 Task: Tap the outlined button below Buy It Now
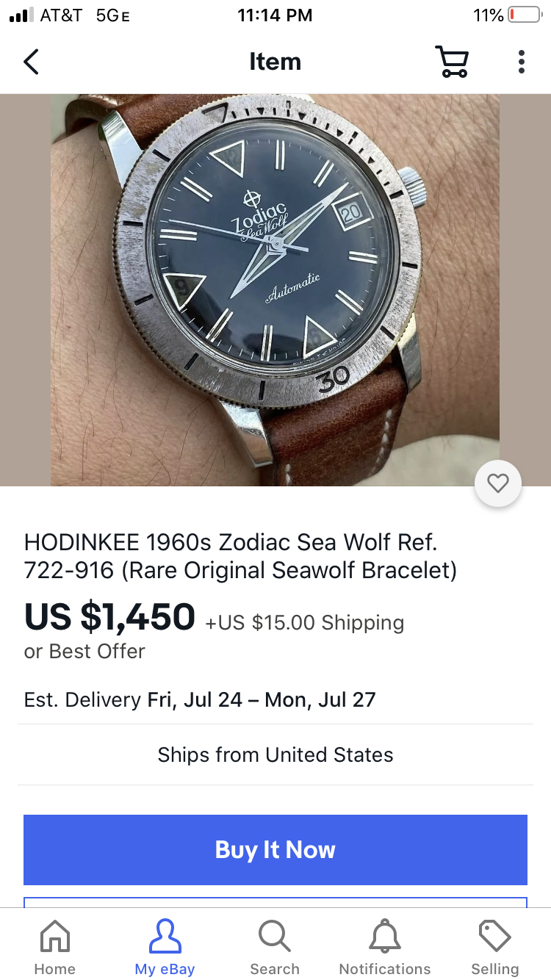(x=275, y=902)
